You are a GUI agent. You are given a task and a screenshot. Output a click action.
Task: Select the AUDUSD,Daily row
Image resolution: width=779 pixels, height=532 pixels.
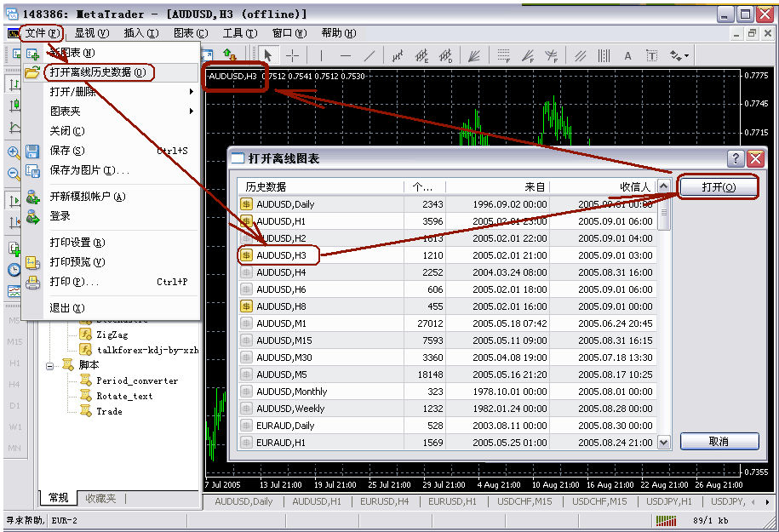click(x=447, y=204)
